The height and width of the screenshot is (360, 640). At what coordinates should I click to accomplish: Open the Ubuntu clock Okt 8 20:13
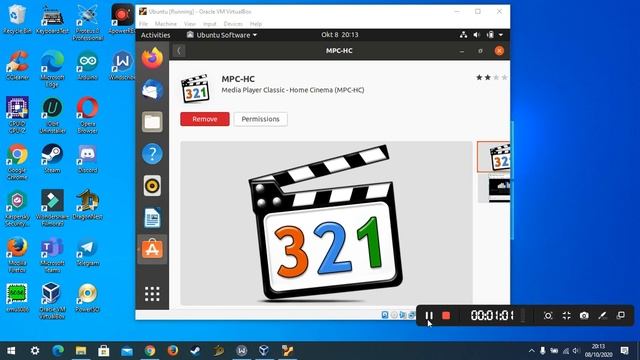tap(340, 35)
